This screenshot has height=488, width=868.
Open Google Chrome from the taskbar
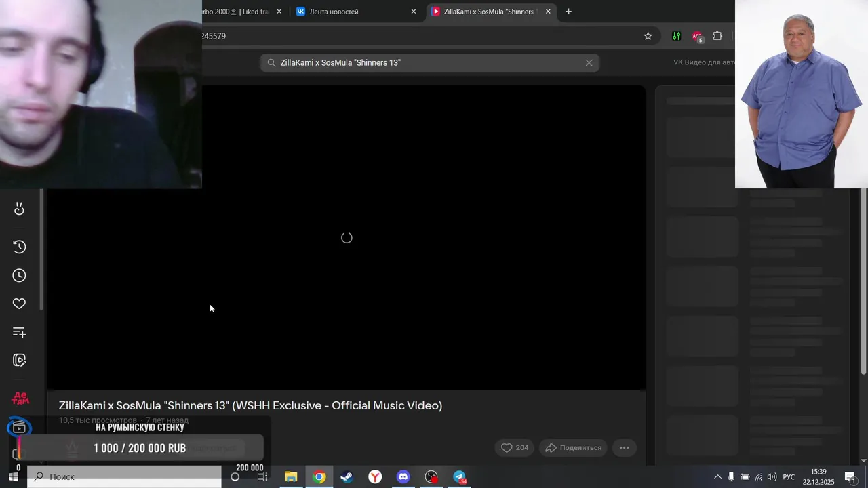coord(319,476)
